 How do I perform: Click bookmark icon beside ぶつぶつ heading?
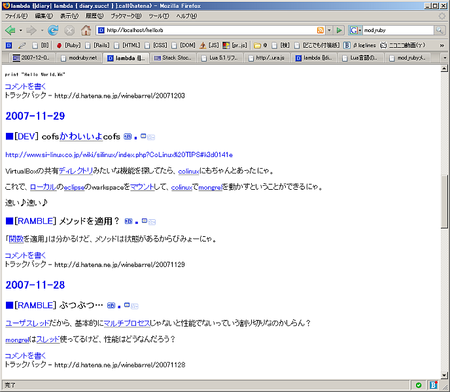click(x=111, y=305)
